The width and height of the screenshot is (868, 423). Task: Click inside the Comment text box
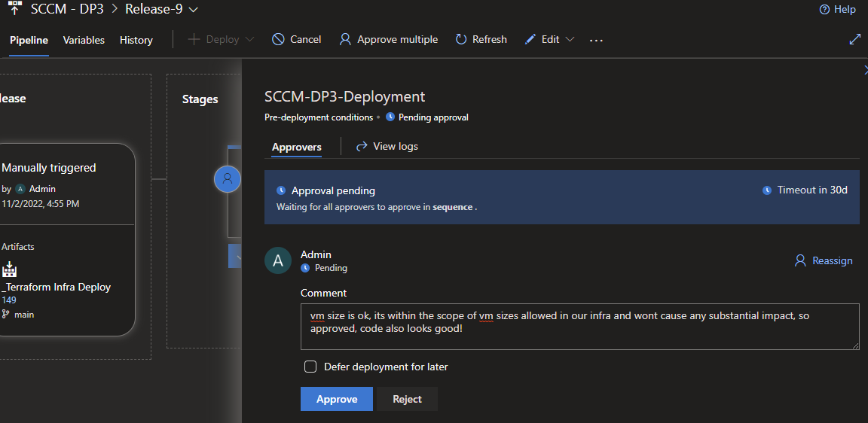point(579,326)
